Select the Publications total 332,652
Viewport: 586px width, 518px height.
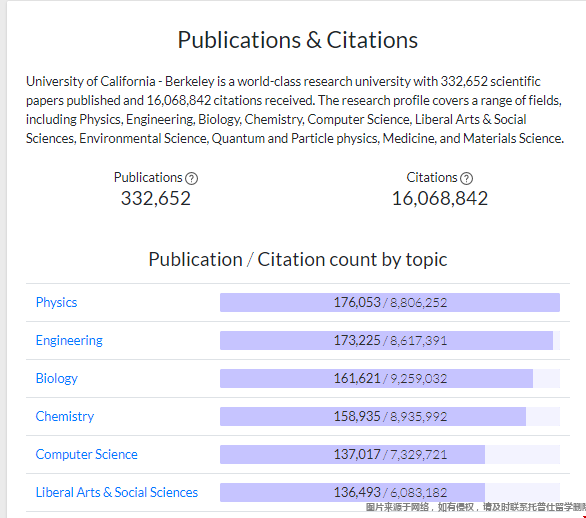click(x=155, y=198)
